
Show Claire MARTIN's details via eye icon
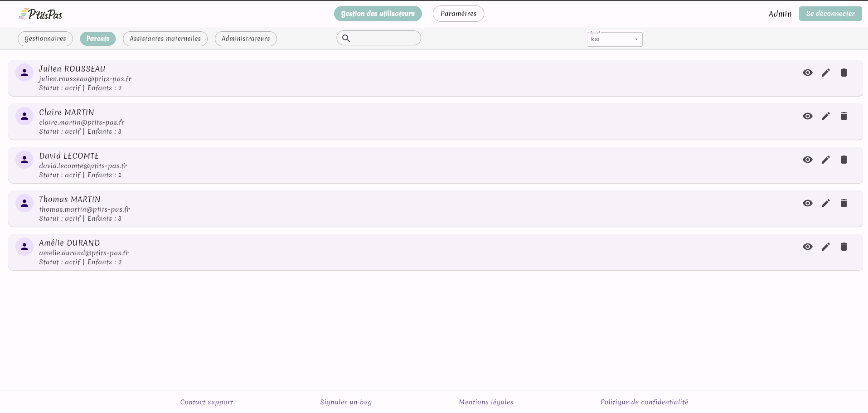[807, 116]
